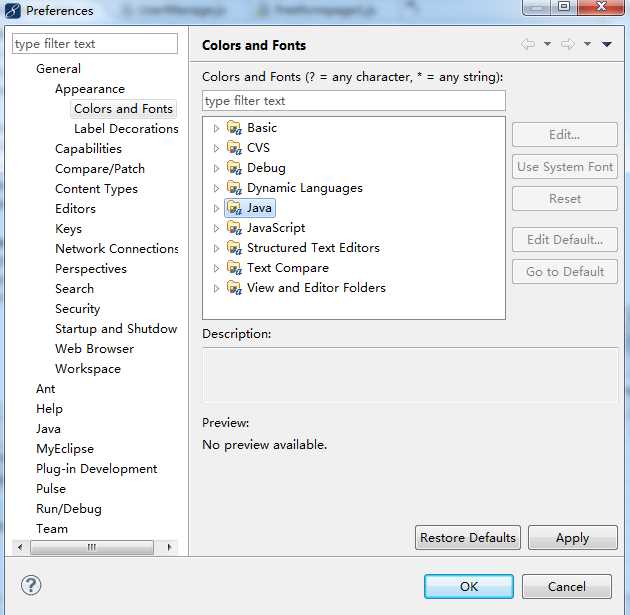Image resolution: width=630 pixels, height=615 pixels.
Task: Open the Security preference page
Action: [x=78, y=309]
